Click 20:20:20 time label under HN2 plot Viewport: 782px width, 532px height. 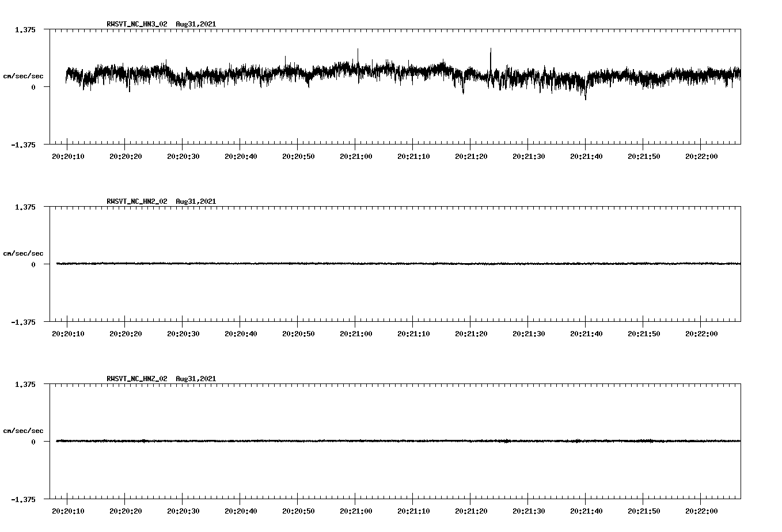tap(126, 333)
